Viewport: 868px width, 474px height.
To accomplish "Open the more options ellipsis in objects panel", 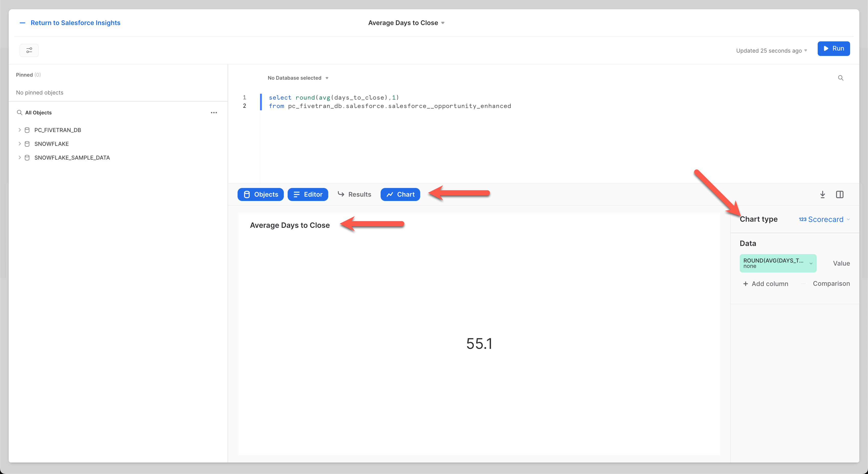I will (214, 113).
